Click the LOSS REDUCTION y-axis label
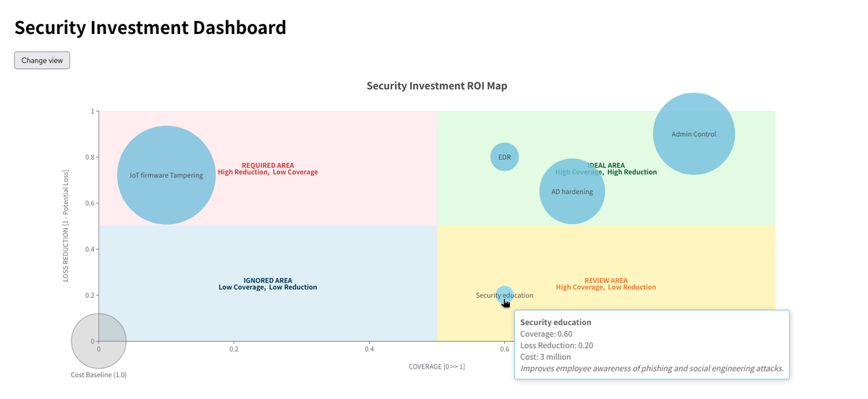 point(66,226)
